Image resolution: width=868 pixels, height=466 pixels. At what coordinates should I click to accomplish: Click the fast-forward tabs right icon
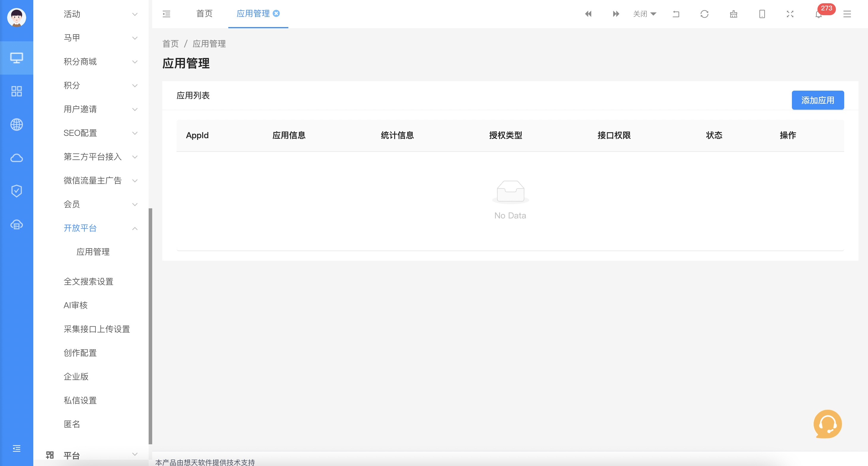pos(616,14)
